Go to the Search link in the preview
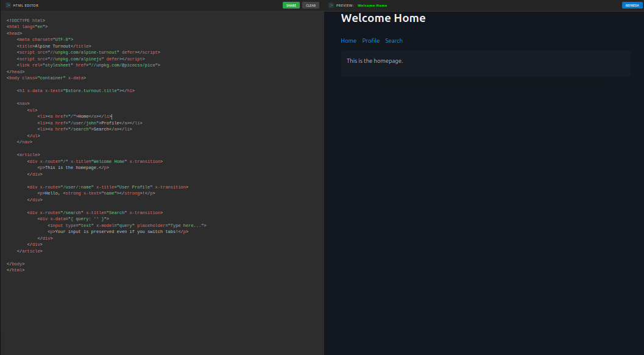The width and height of the screenshot is (644, 355). [x=394, y=41]
